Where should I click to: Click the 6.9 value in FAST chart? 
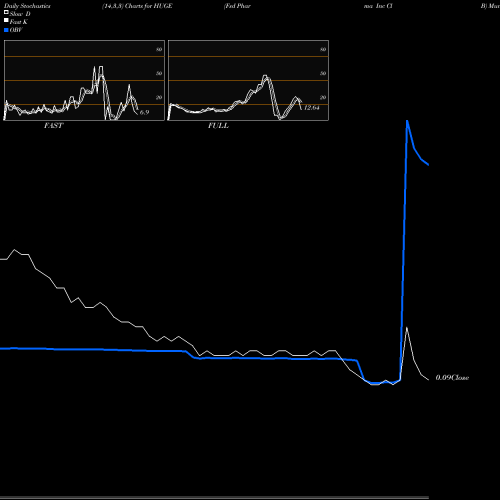144,112
